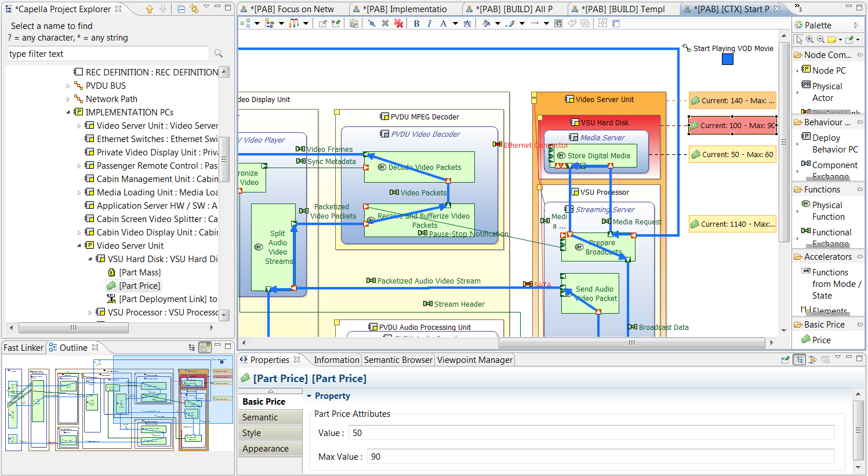Image resolution: width=868 pixels, height=476 pixels.
Task: Click the Max Value input field
Action: 600,457
